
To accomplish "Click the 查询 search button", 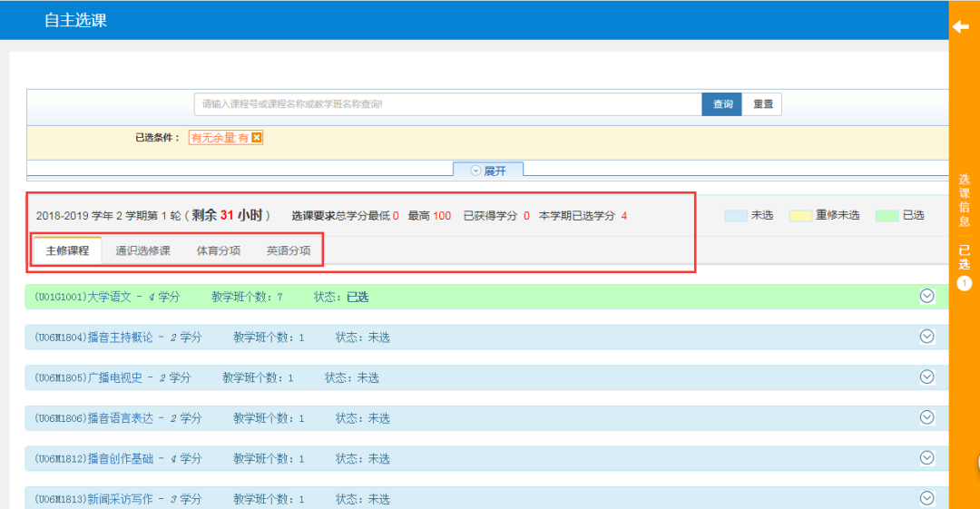I will coord(722,104).
